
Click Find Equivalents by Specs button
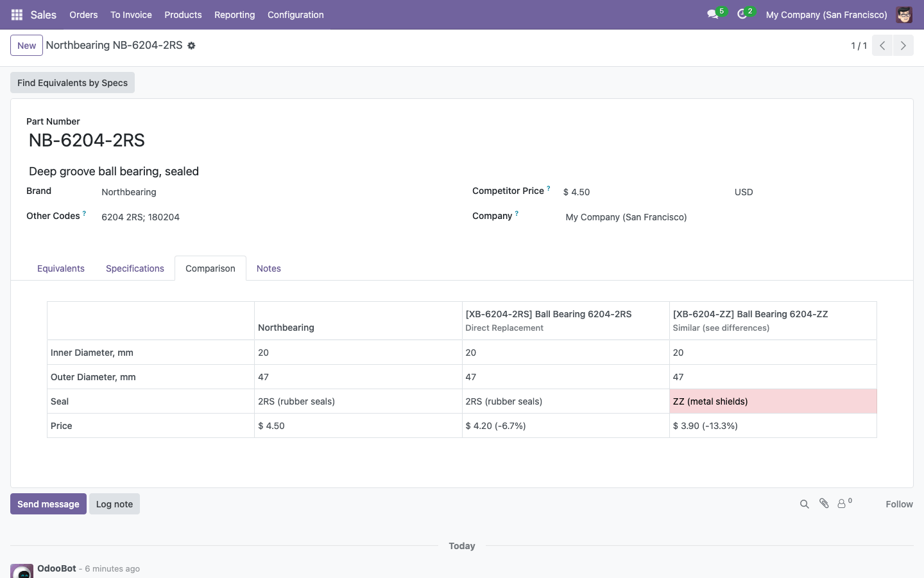(73, 83)
